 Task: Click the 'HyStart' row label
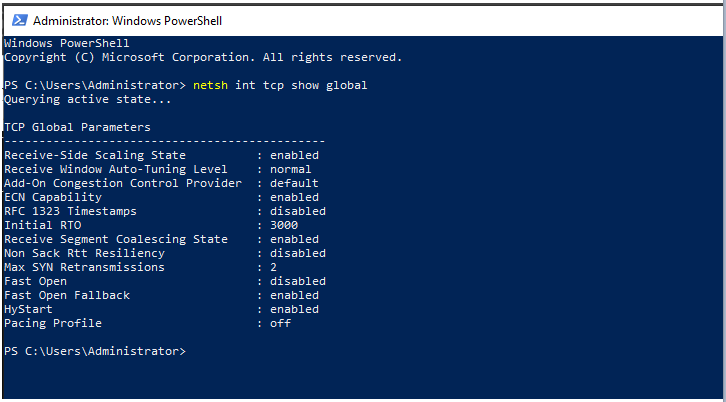click(28, 309)
